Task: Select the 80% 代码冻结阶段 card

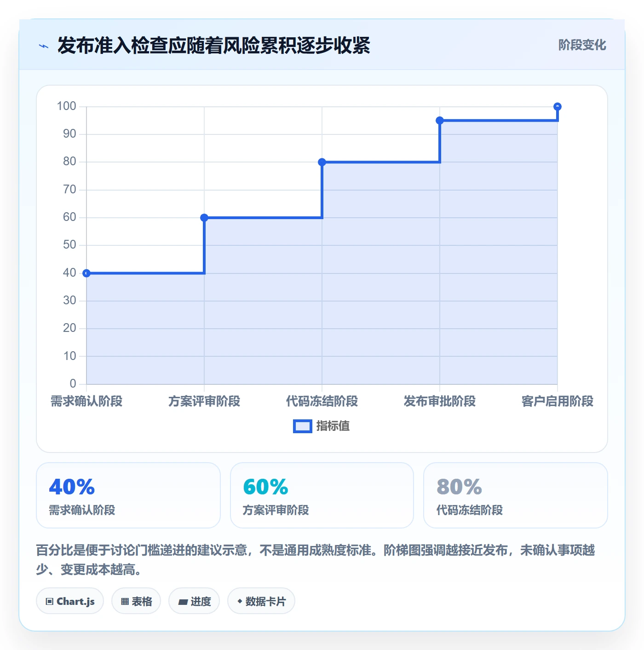Action: coord(516,495)
